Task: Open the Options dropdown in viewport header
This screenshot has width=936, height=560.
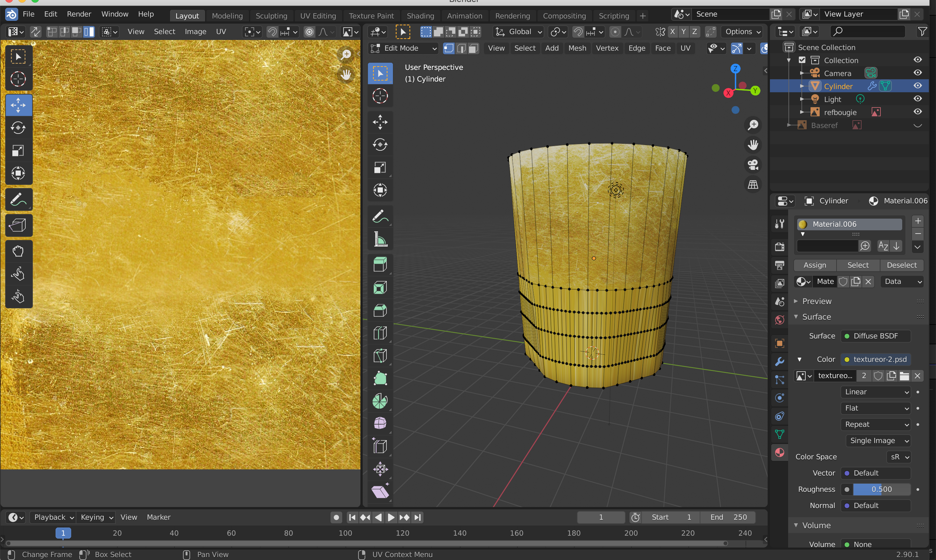Action: pyautogui.click(x=742, y=32)
